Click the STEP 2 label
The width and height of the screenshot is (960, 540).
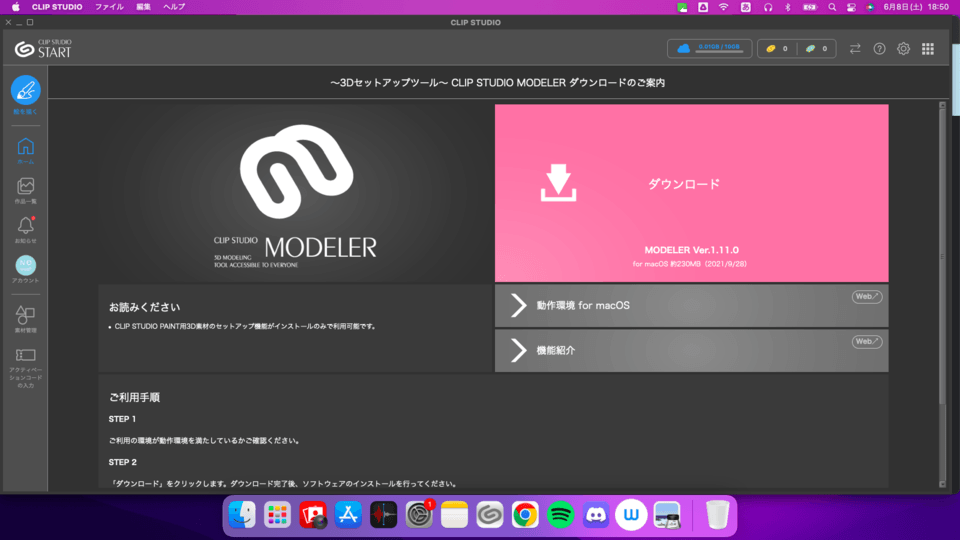(x=122, y=462)
